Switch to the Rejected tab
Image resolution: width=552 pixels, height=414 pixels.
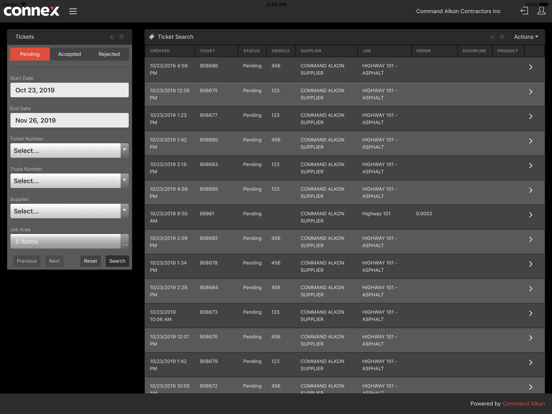click(x=109, y=54)
